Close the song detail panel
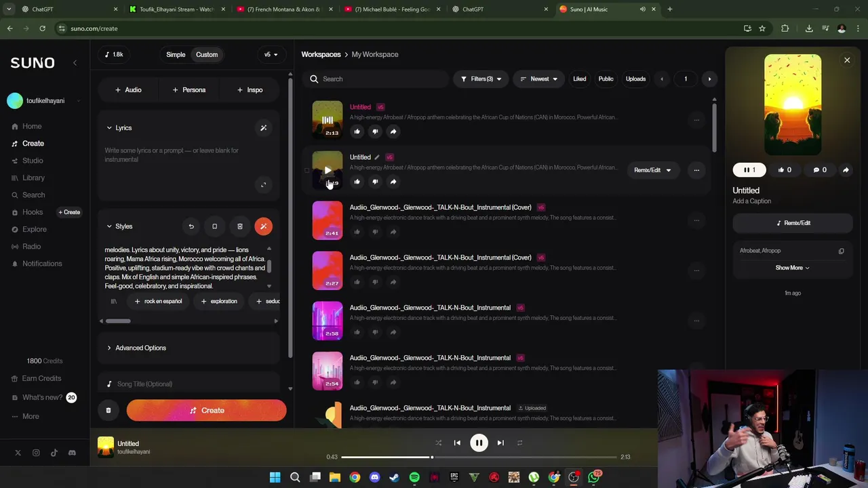 847,60
